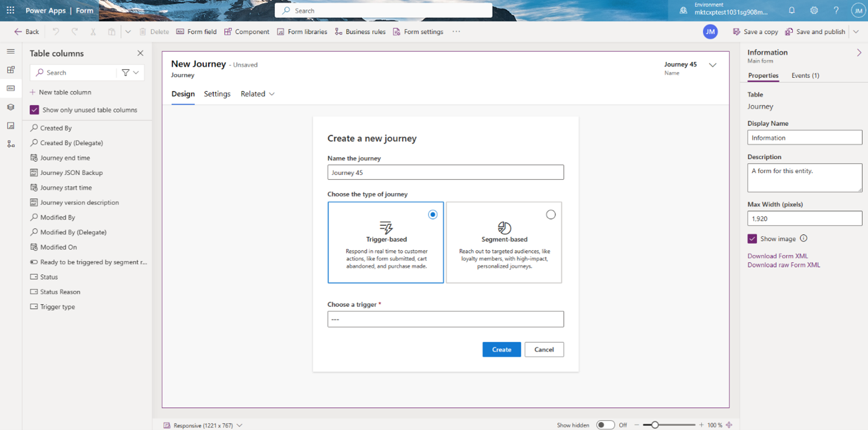Open the Tree view layers icon
The height and width of the screenshot is (430, 868).
click(x=11, y=107)
